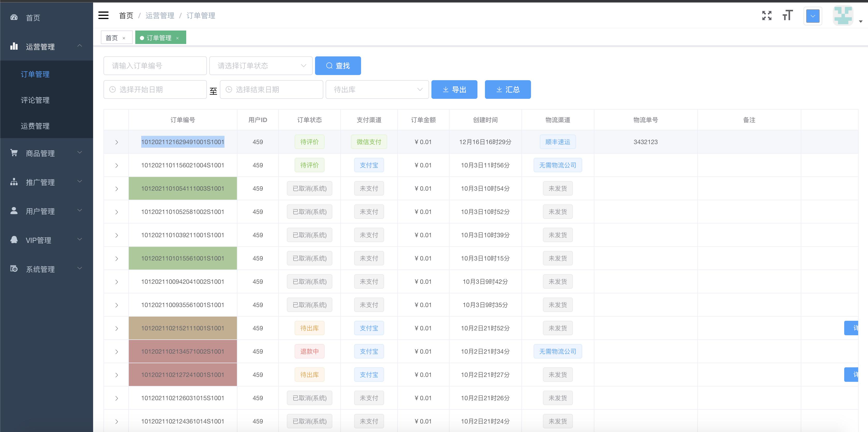The width and height of the screenshot is (868, 432).
Task: Expand row for order 101202112162949​1001S1001
Action: [x=117, y=142]
